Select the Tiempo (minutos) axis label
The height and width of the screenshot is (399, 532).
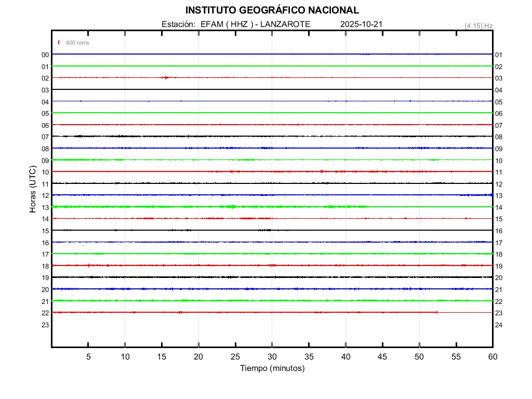[272, 368]
